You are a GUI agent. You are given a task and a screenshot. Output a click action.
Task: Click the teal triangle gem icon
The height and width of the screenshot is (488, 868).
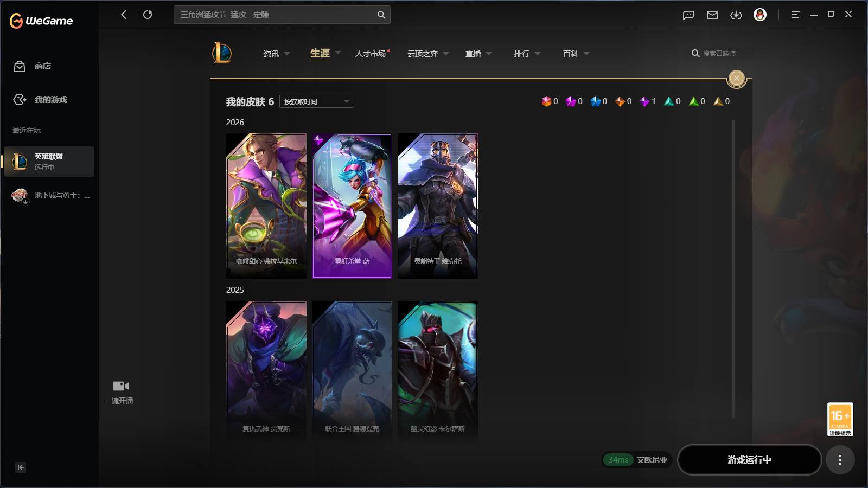(669, 101)
